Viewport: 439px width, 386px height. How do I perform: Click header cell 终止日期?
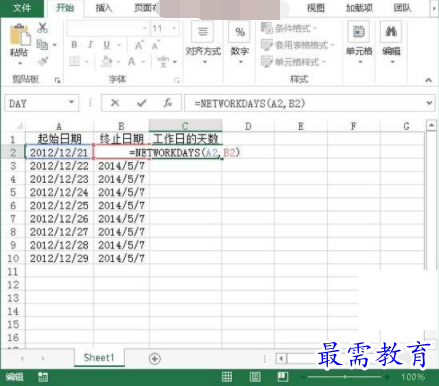click(x=121, y=139)
